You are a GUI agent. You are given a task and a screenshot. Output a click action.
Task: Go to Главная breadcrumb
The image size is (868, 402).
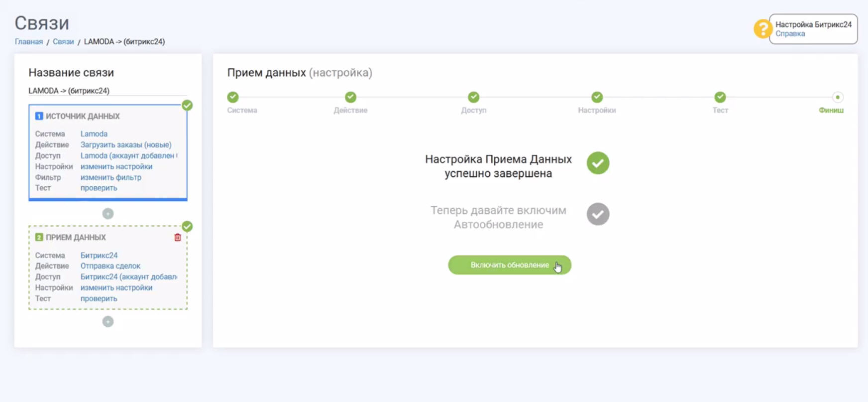(29, 42)
